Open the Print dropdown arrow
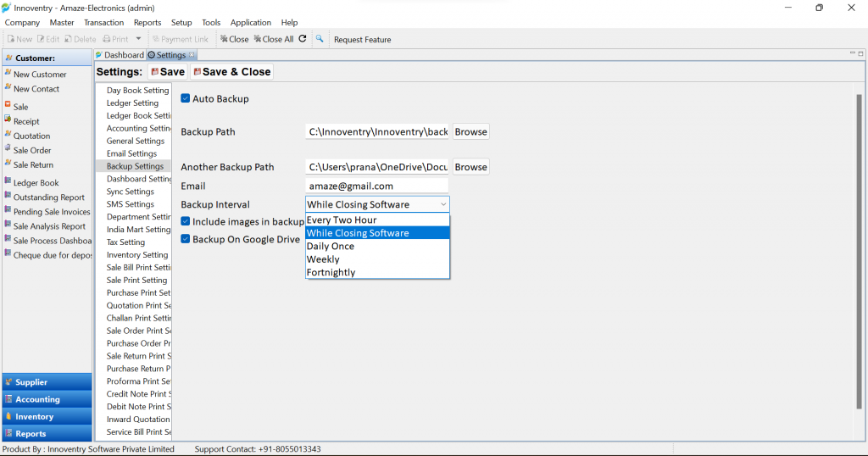 (138, 39)
